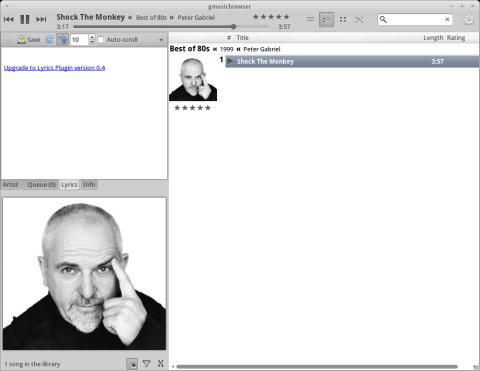This screenshot has width=480, height=371.
Task: Click the small album cover thumbnail
Action: coord(193,79)
